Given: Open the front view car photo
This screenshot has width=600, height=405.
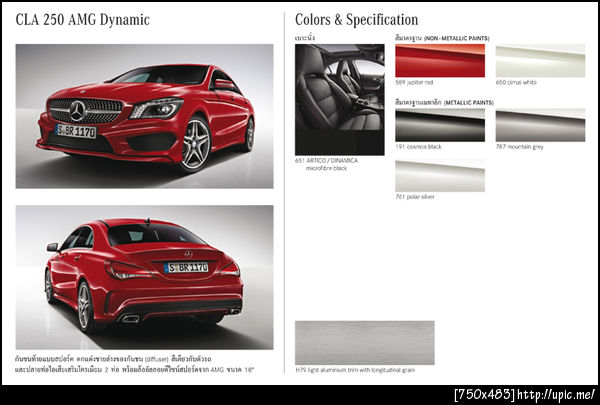Looking at the screenshot, I should [x=145, y=116].
